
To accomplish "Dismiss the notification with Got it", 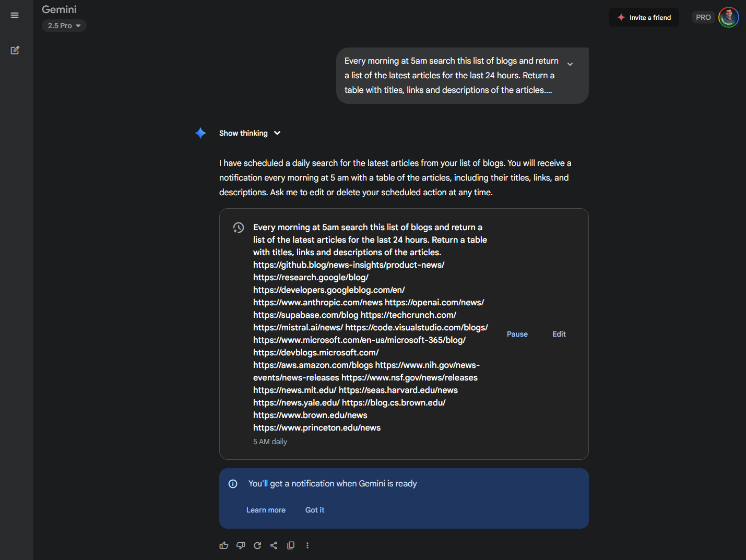I will tap(315, 510).
